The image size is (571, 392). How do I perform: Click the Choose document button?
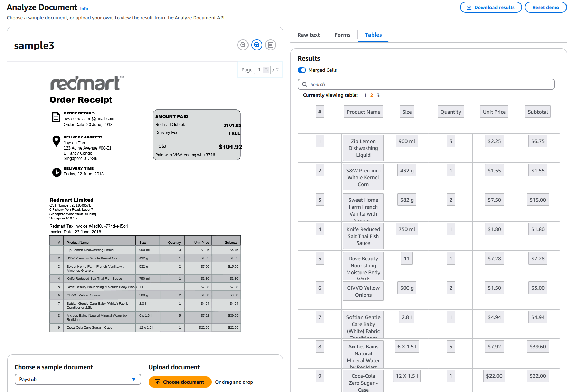click(180, 382)
